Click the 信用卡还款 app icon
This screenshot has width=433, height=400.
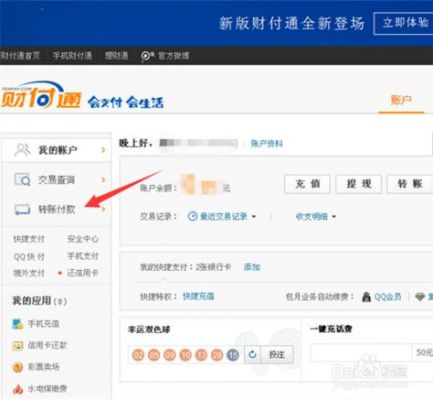pyautogui.click(x=17, y=346)
